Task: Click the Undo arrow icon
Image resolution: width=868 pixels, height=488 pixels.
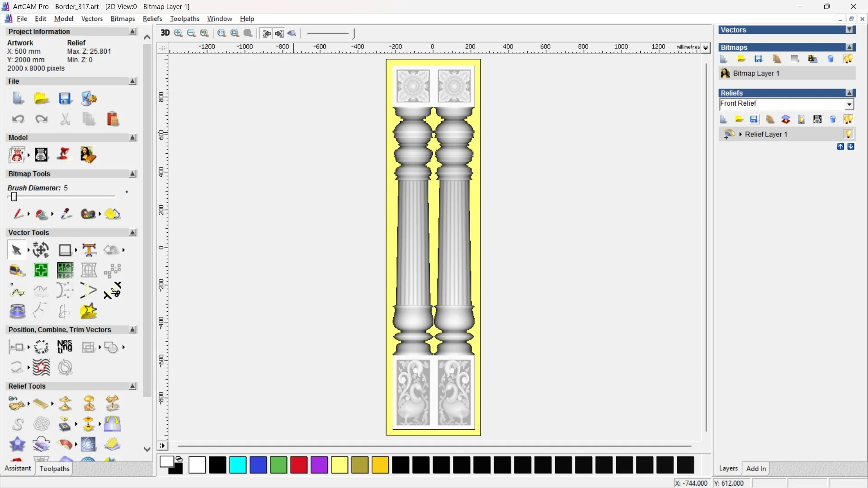Action: (18, 119)
